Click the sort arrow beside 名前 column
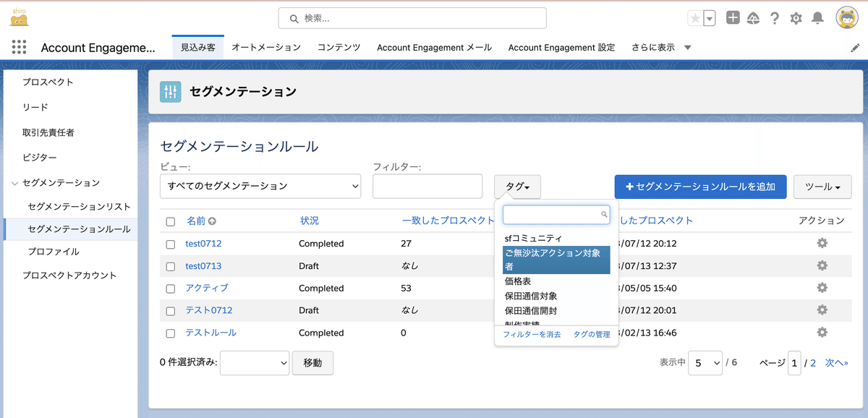The width and height of the screenshot is (868, 418). tap(213, 221)
